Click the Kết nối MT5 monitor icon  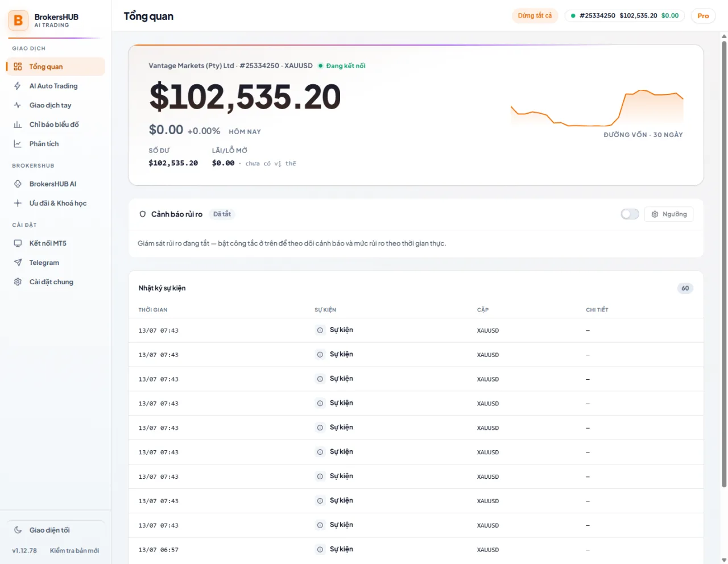point(18,243)
